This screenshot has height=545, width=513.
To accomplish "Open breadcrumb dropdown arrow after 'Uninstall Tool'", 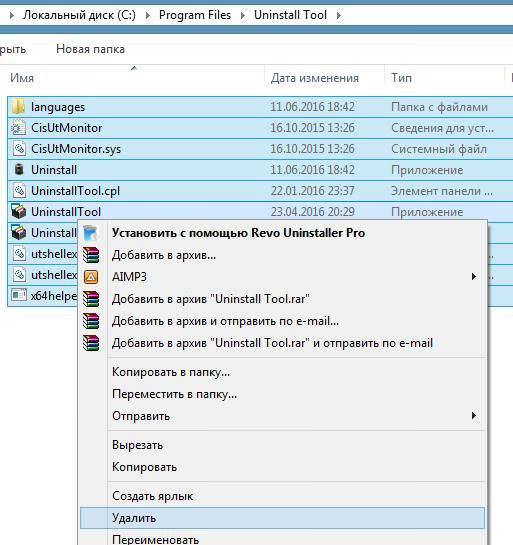I will (339, 15).
